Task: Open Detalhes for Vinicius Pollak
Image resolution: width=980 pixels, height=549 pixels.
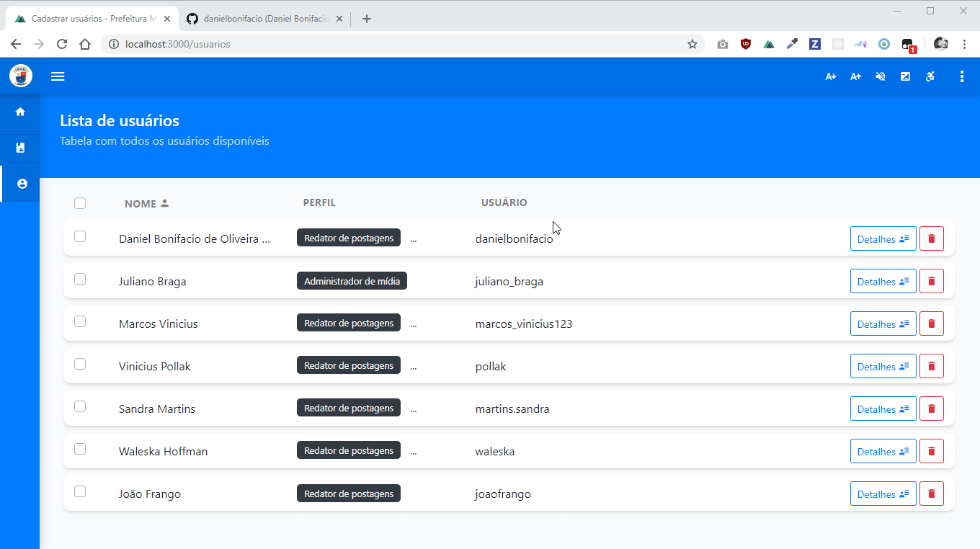Action: 883,366
